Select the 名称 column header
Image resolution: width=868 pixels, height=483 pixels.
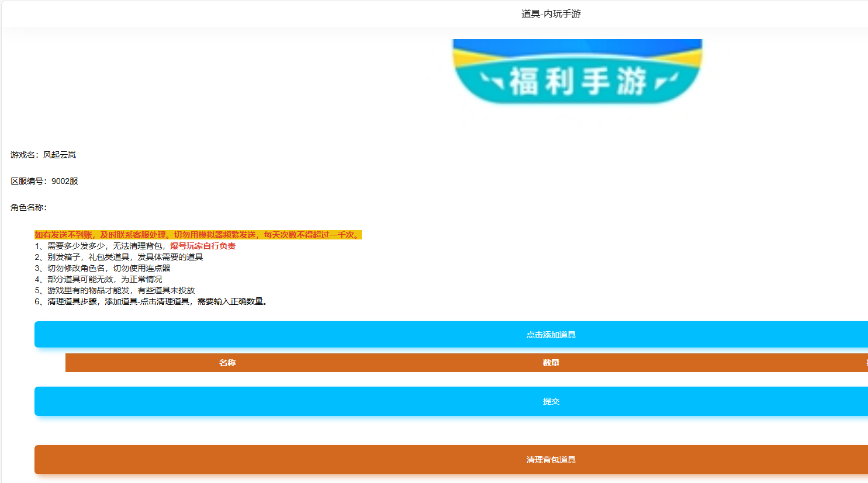coord(227,363)
